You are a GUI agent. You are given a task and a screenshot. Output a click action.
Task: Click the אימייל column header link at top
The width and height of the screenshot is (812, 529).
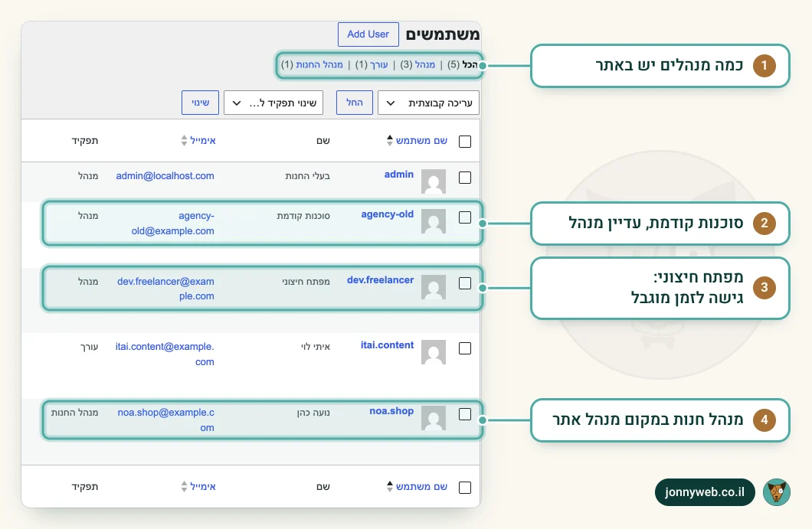coord(203,141)
